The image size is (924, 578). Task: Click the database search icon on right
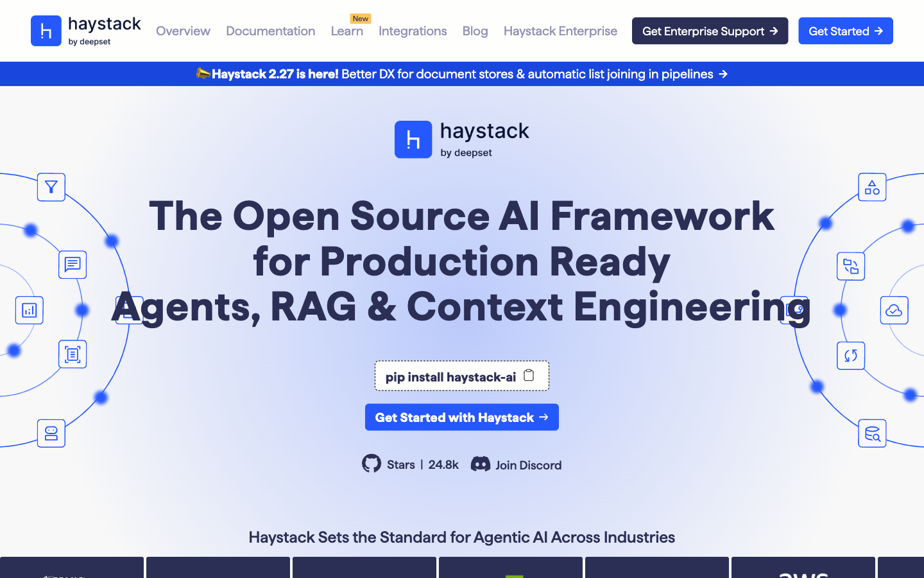pyautogui.click(x=872, y=433)
